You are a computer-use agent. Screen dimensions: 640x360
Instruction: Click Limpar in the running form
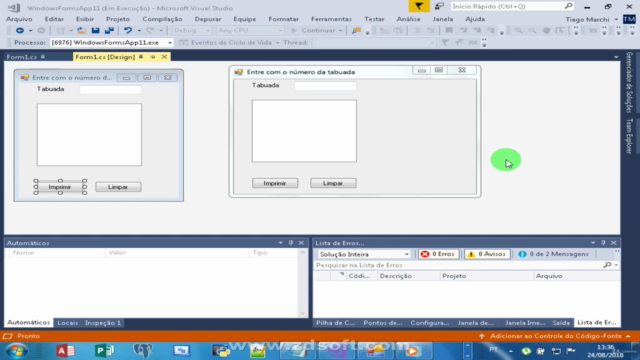point(333,183)
